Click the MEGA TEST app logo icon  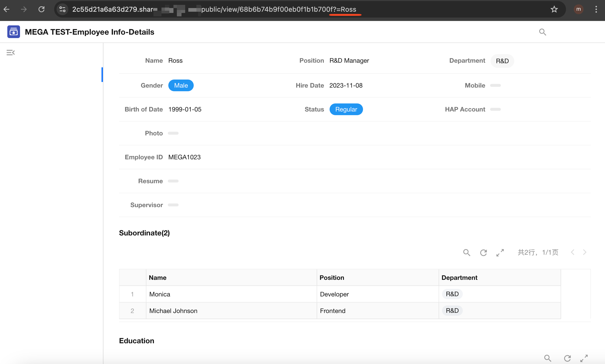13,32
